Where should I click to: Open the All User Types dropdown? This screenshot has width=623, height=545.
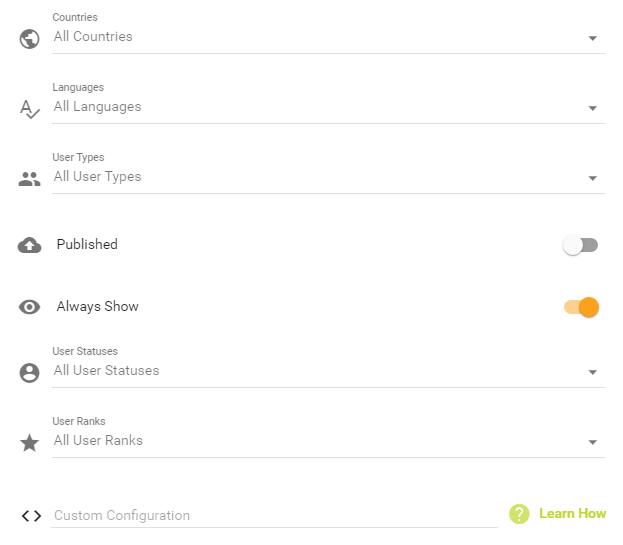(x=328, y=177)
